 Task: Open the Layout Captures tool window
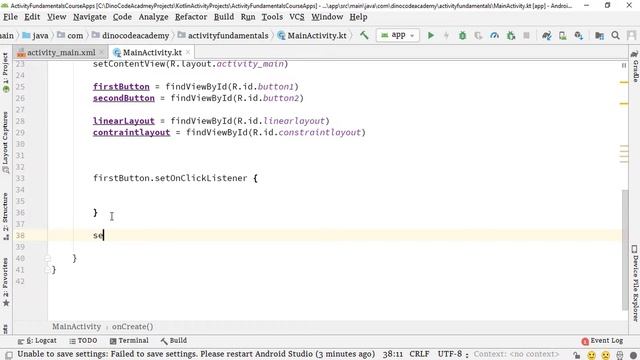click(5, 142)
